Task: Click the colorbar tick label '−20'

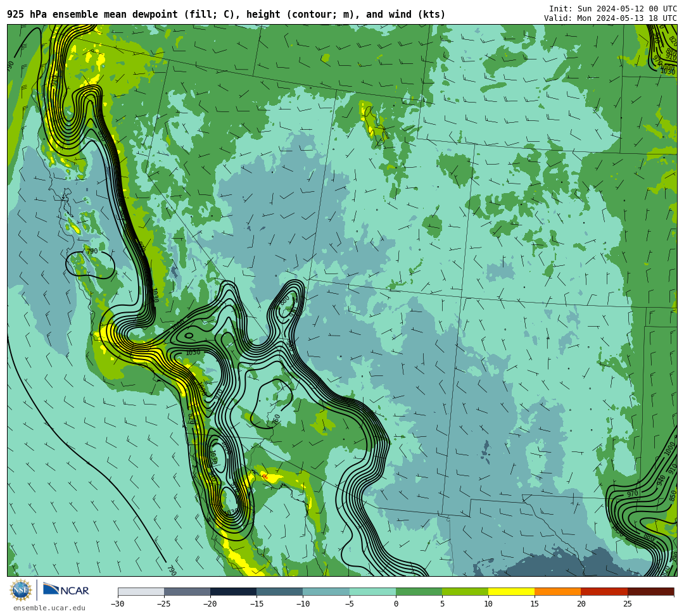Action: [210, 604]
